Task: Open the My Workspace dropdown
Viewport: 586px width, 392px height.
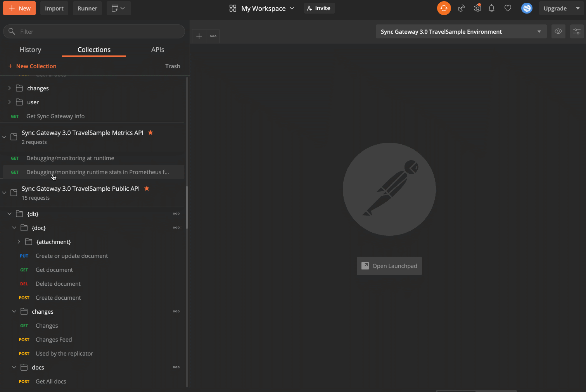Action: [x=262, y=8]
